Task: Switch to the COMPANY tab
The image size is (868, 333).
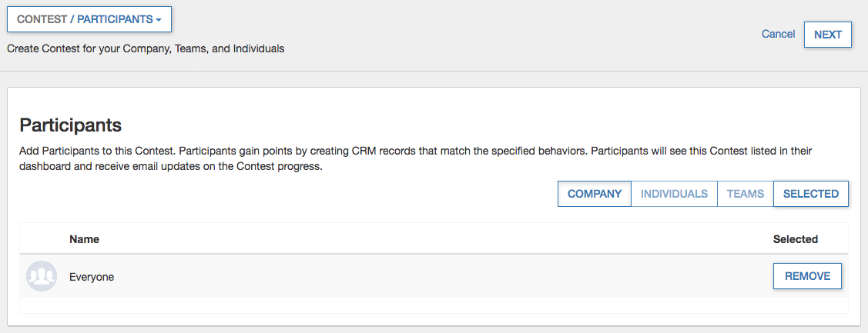Action: tap(594, 194)
